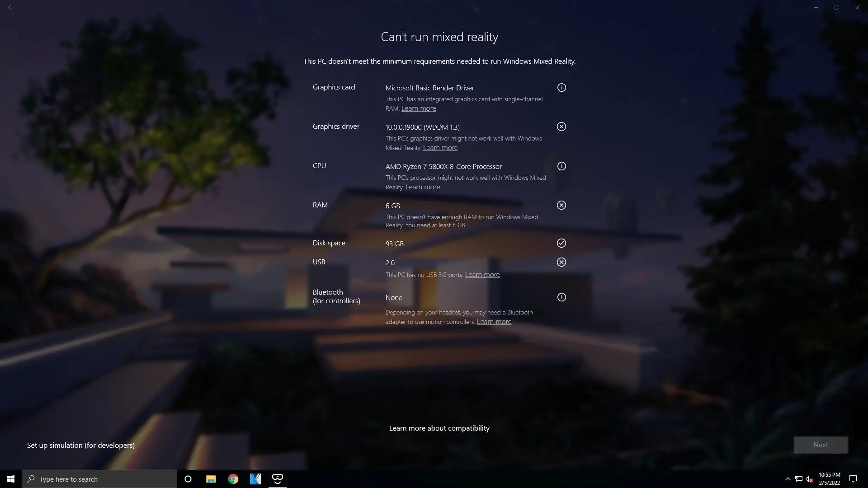
Task: Click the USB failed X icon
Action: tap(561, 262)
